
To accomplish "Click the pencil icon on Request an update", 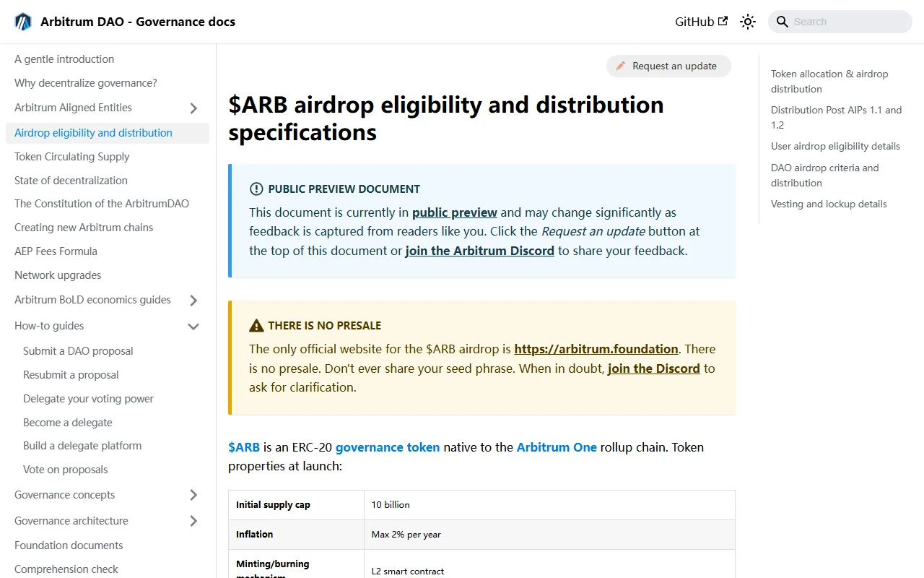I will [621, 66].
